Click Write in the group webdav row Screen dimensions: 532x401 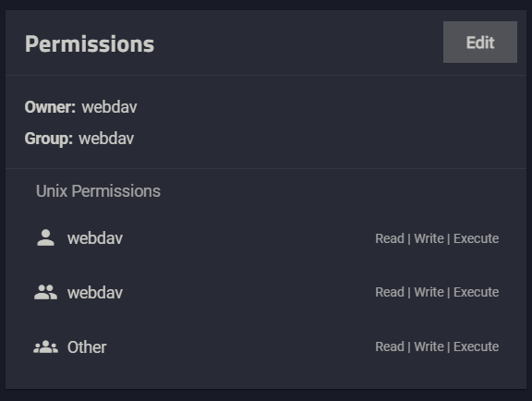[x=429, y=292]
